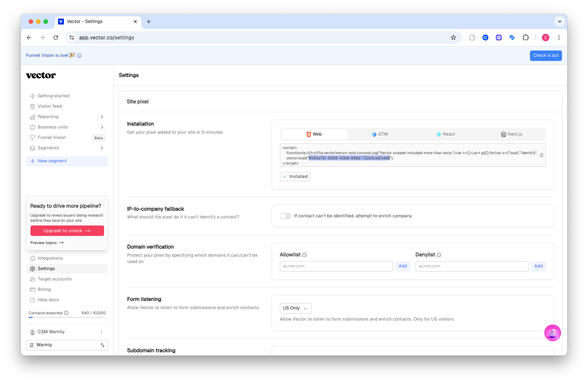Click the Business units briefcase icon
Image resolution: width=588 pixels, height=383 pixels.
(32, 127)
